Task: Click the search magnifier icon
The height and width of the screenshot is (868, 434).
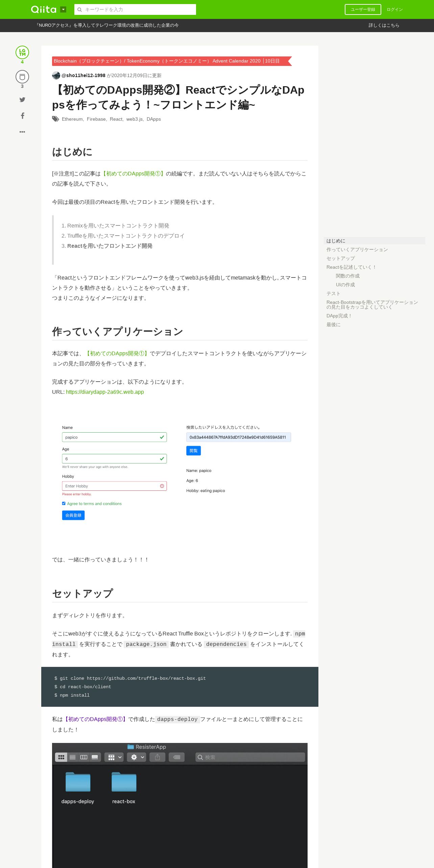Action: [x=80, y=9]
